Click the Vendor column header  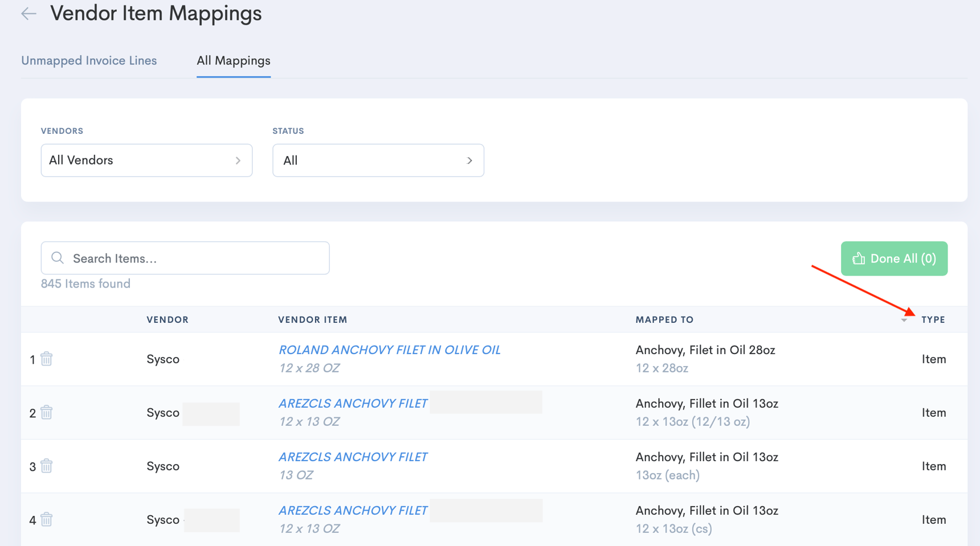click(168, 320)
